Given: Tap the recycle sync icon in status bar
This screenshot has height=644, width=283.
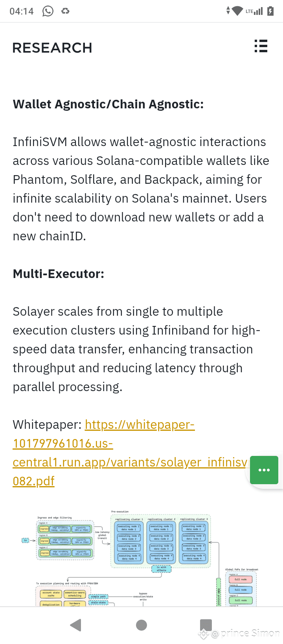Looking at the screenshot, I should pos(65,11).
